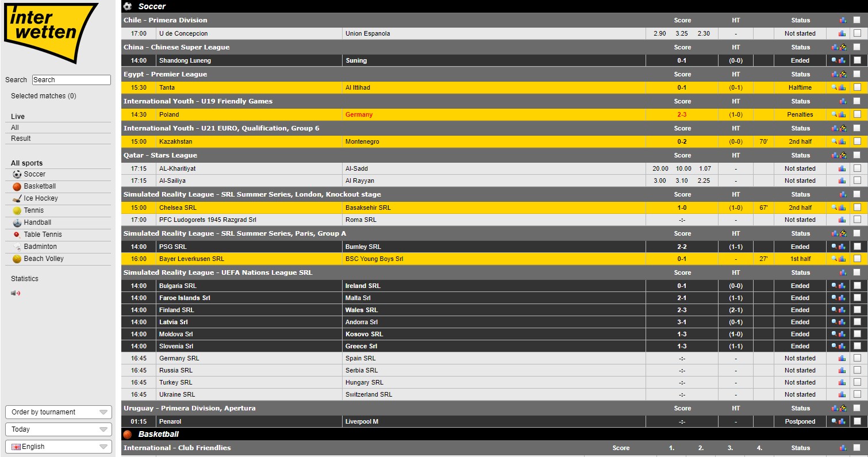Click the 3.10 draw odds for Al-Sailiya match

point(682,181)
